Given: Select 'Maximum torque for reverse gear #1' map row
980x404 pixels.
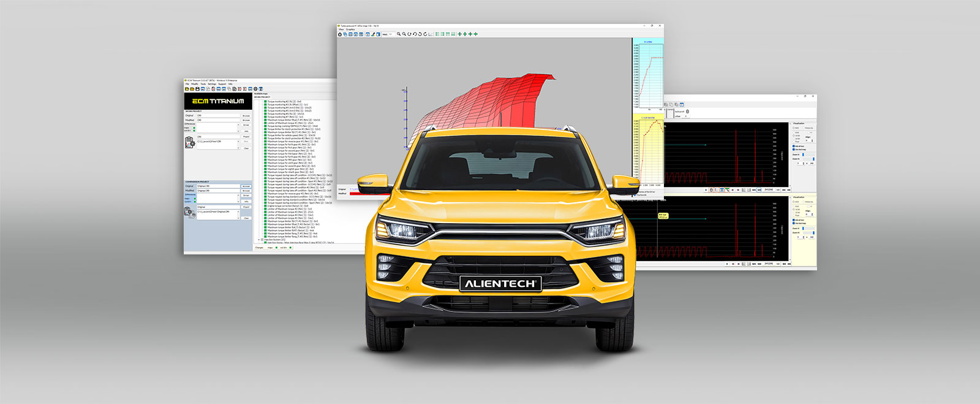Looking at the screenshot, I should pos(290,142).
